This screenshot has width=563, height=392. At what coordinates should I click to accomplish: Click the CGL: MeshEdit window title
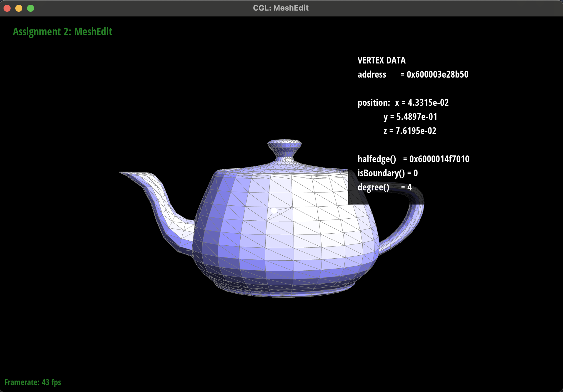[x=281, y=8]
